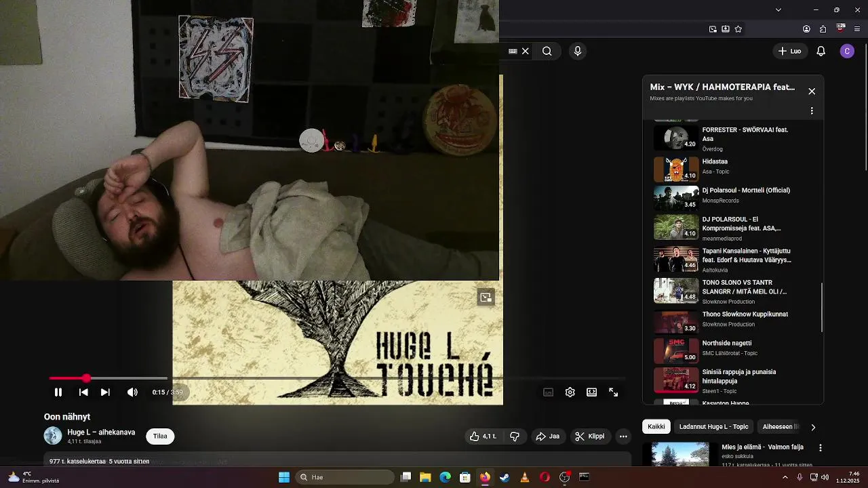Play Sinisiä rappuja ja punaisia hintalappuja
This screenshot has height=488, width=868.
coord(732,380)
